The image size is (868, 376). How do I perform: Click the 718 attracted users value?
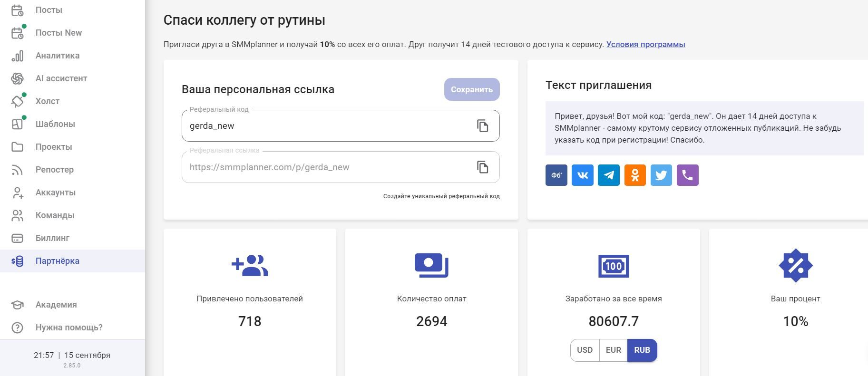(x=250, y=321)
